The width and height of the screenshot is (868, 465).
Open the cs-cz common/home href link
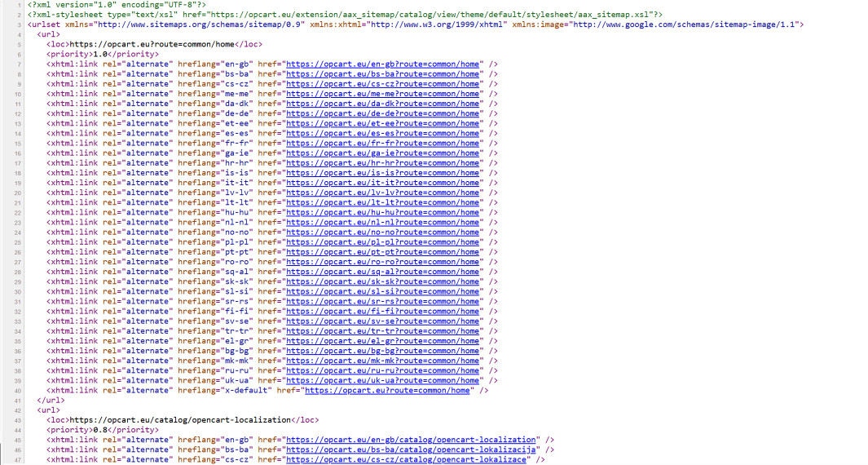click(382, 84)
